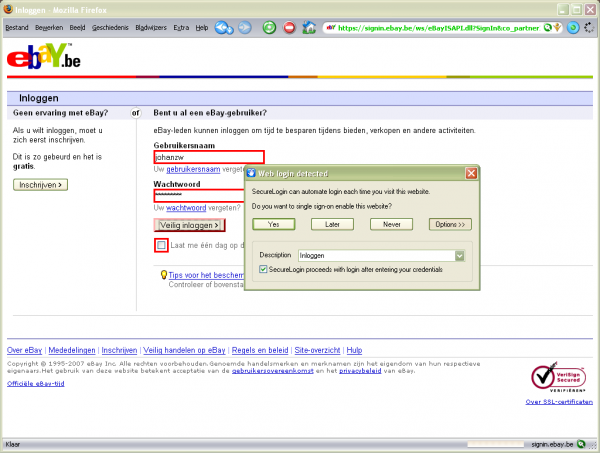Click the status bar security icon
The height and width of the screenshot is (453, 600).
pos(581,444)
